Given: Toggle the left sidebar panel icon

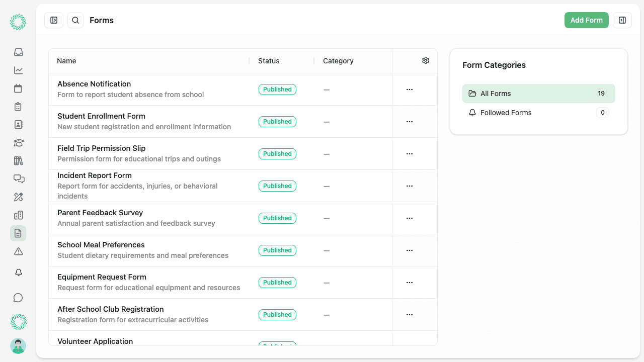Looking at the screenshot, I should pos(54,20).
